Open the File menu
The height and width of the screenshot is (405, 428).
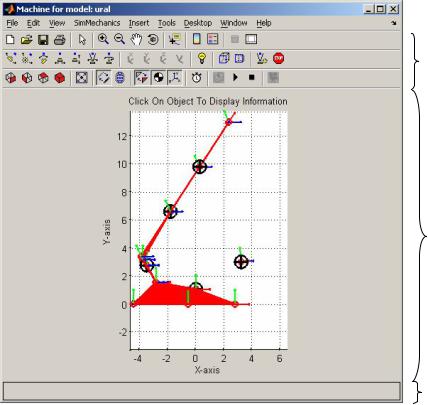(12, 23)
